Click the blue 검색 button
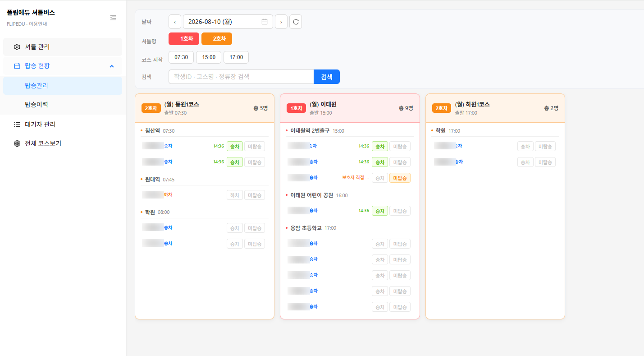644x356 pixels. 327,77
